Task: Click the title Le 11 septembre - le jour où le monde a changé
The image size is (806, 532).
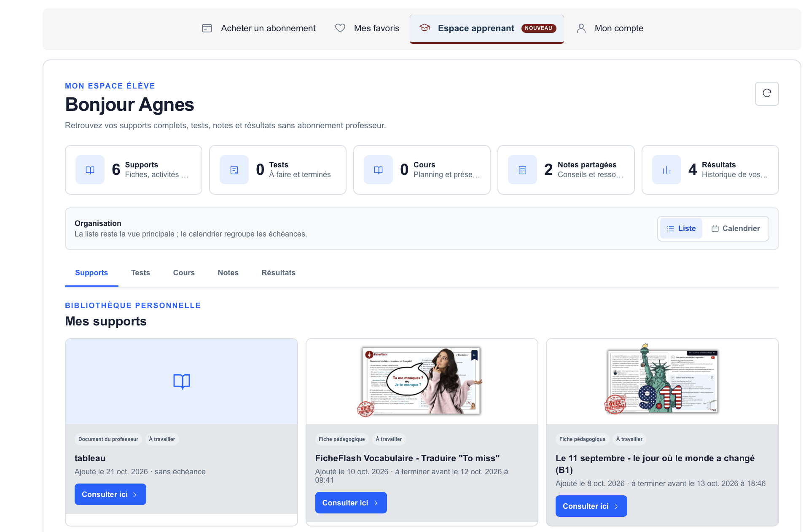Action: click(x=655, y=464)
